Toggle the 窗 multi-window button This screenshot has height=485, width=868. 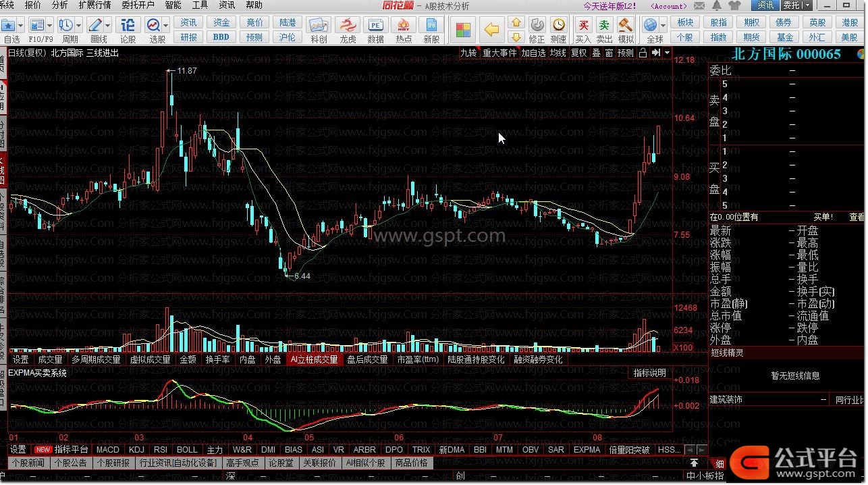(x=609, y=53)
